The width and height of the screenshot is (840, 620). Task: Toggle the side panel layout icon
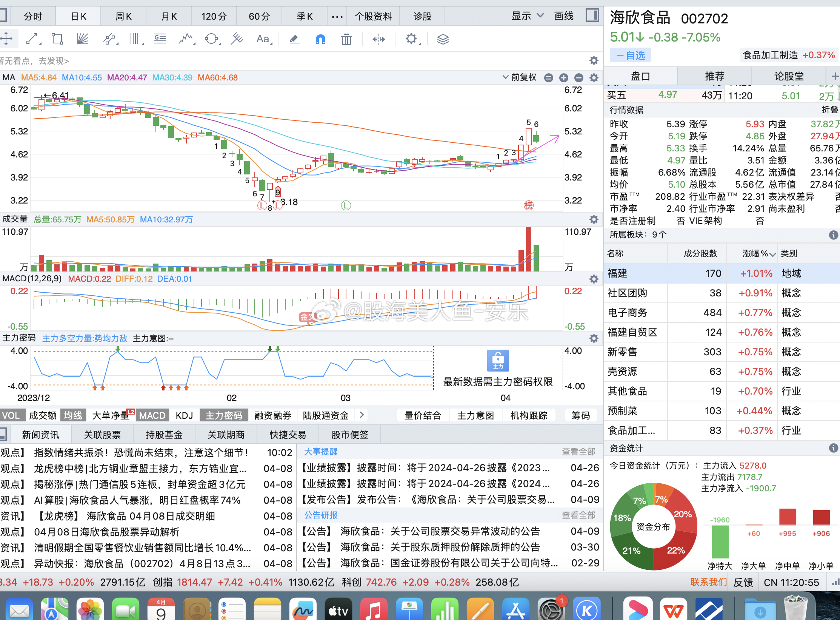coord(592,15)
